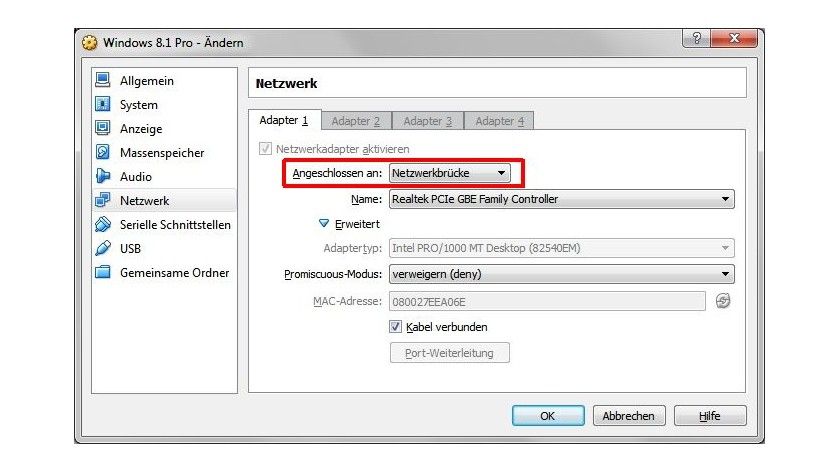Regenerate MAC address with refresh icon
The image size is (840, 473).
[x=723, y=301]
